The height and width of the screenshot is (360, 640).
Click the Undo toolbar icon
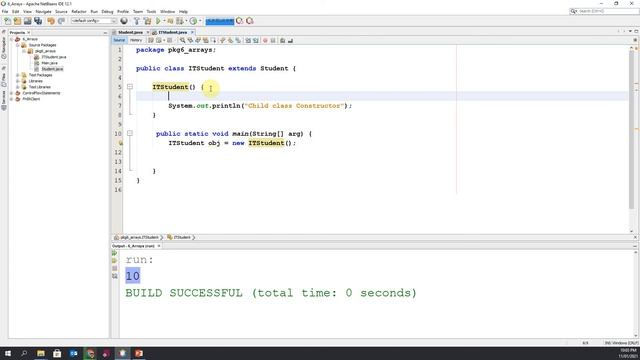tap(51, 21)
